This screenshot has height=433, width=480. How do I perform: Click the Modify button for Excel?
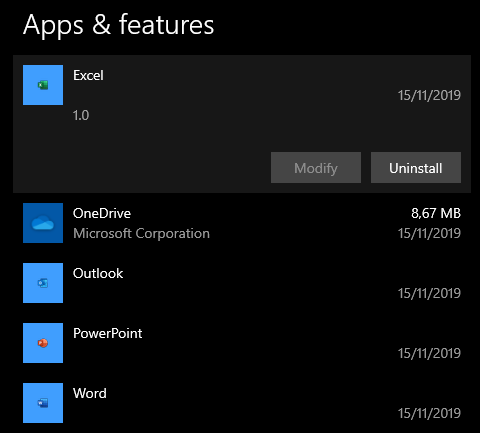point(316,168)
